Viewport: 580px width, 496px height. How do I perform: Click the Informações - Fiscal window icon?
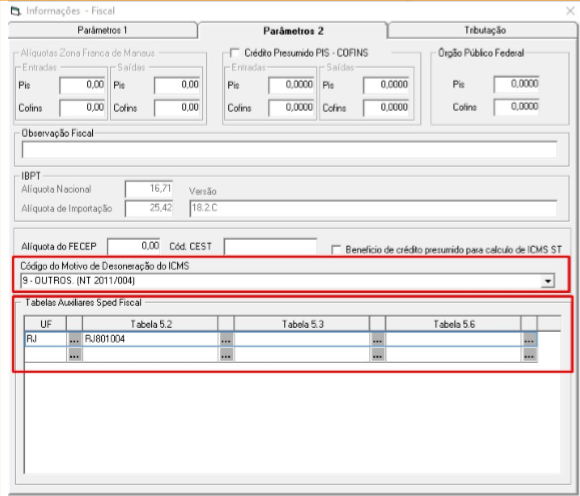tap(16, 11)
